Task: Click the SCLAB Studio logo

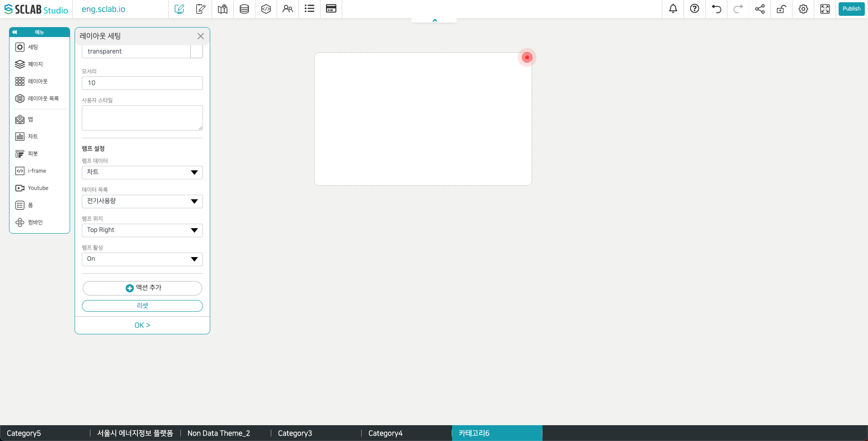Action: click(x=36, y=9)
